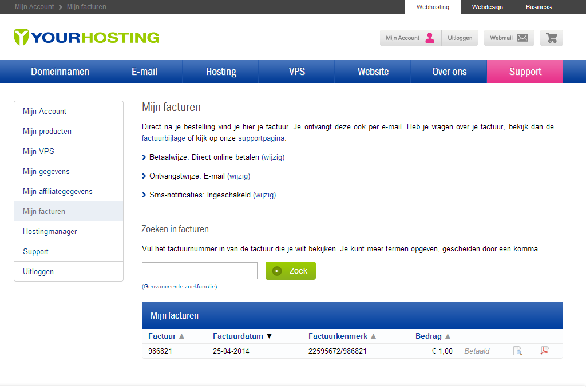This screenshot has width=586, height=392.
Task: Click the Webmail envelope button
Action: pyautogui.click(x=509, y=38)
